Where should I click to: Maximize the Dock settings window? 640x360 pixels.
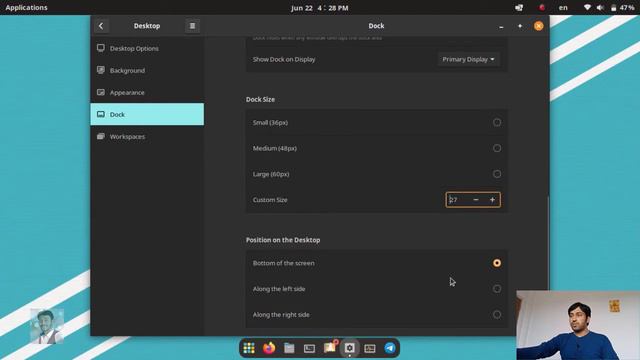tap(520, 26)
